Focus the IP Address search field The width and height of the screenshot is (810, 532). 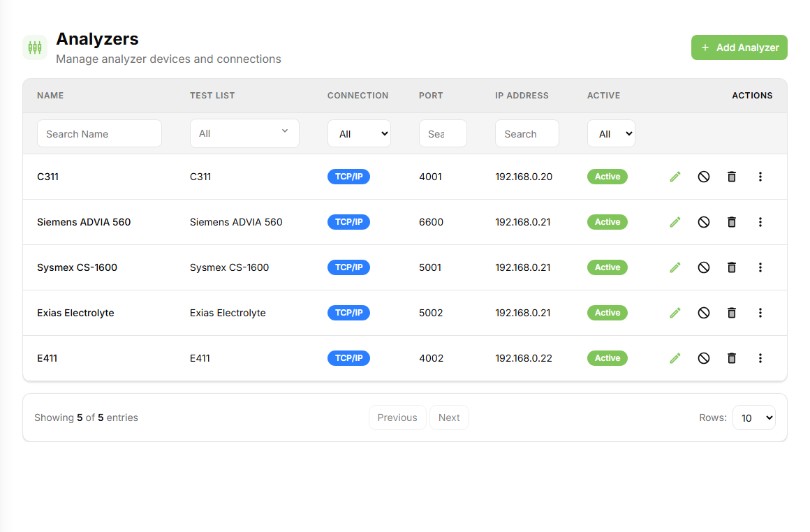527,134
